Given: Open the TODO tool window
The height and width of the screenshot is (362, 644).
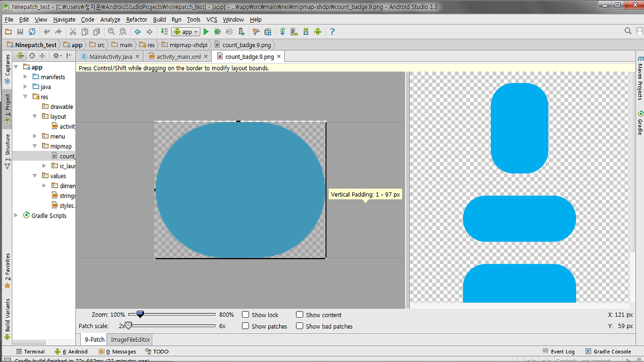Looking at the screenshot, I should [156, 351].
